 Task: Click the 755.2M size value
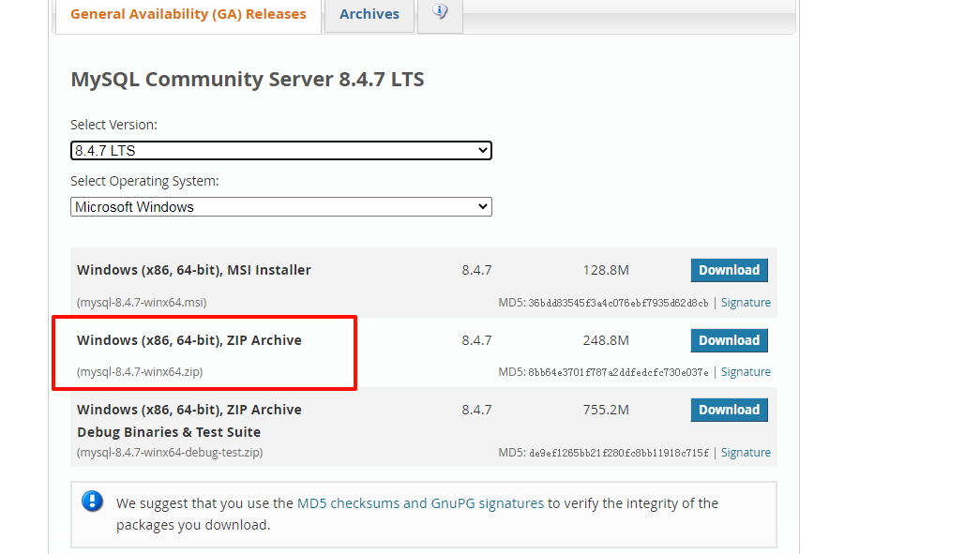(606, 410)
